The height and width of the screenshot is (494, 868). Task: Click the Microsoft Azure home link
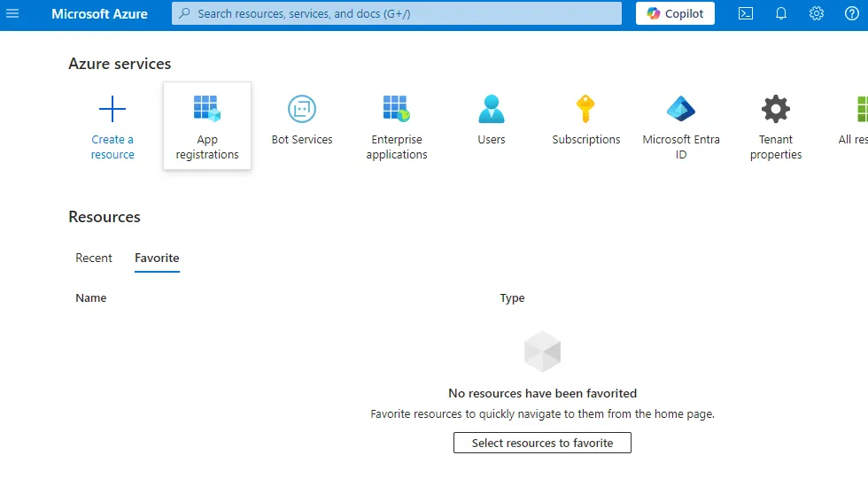(x=99, y=14)
